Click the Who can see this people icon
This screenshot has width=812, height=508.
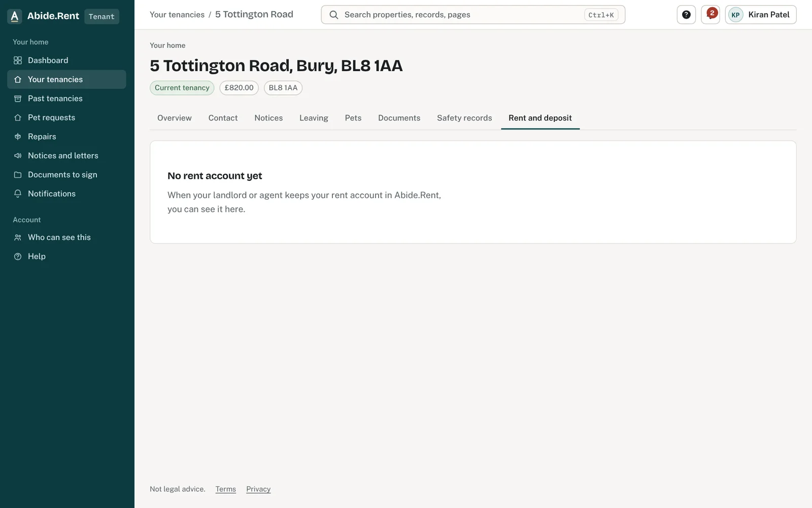[18, 237]
